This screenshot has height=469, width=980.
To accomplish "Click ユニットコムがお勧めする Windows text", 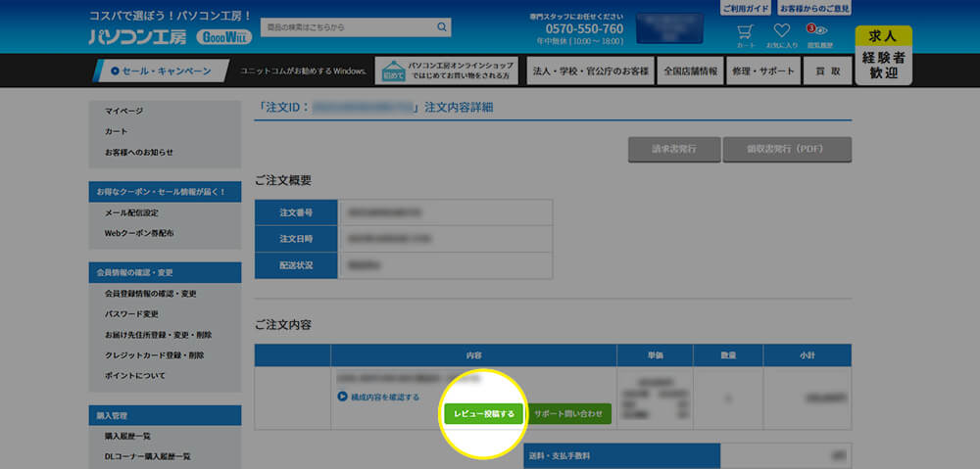I will 303,71.
